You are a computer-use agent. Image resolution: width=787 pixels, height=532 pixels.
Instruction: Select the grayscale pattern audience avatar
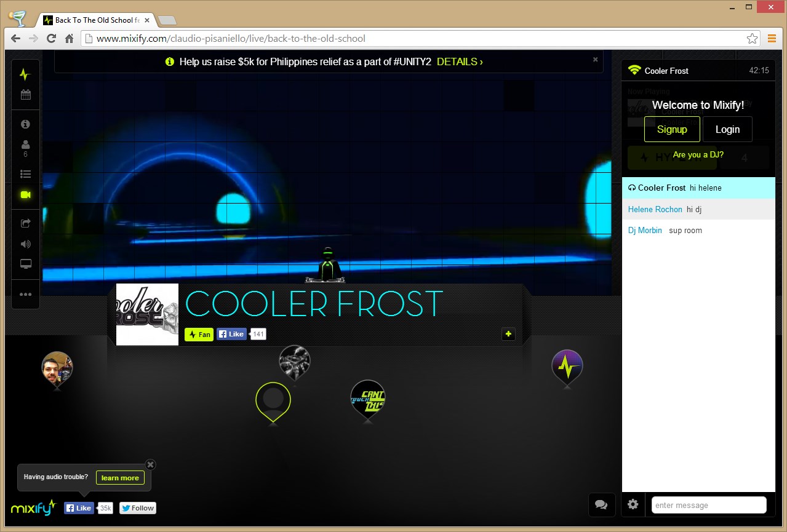click(x=295, y=362)
